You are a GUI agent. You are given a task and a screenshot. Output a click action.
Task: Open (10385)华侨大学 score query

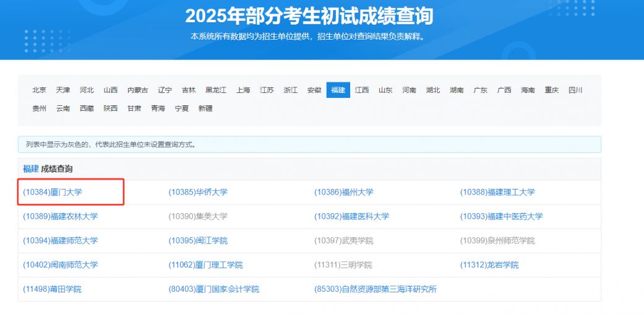(x=198, y=192)
